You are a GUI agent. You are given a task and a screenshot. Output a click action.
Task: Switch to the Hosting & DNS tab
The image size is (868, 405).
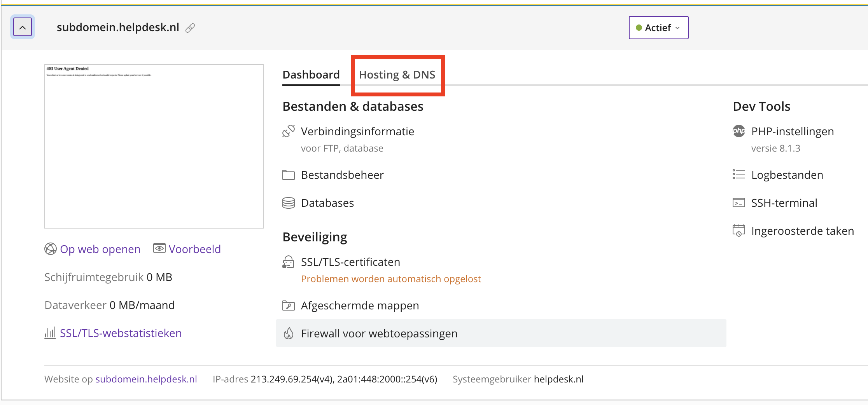(x=397, y=75)
